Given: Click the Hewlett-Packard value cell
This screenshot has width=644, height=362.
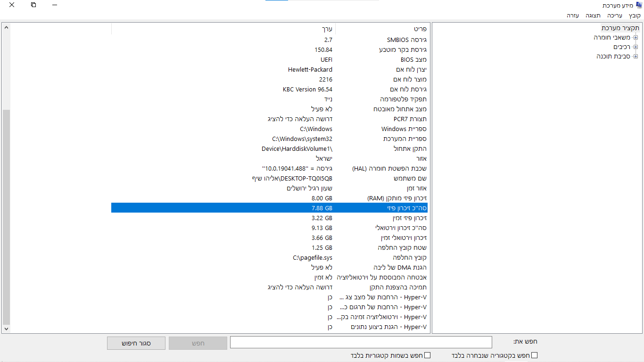Looking at the screenshot, I should (310, 69).
